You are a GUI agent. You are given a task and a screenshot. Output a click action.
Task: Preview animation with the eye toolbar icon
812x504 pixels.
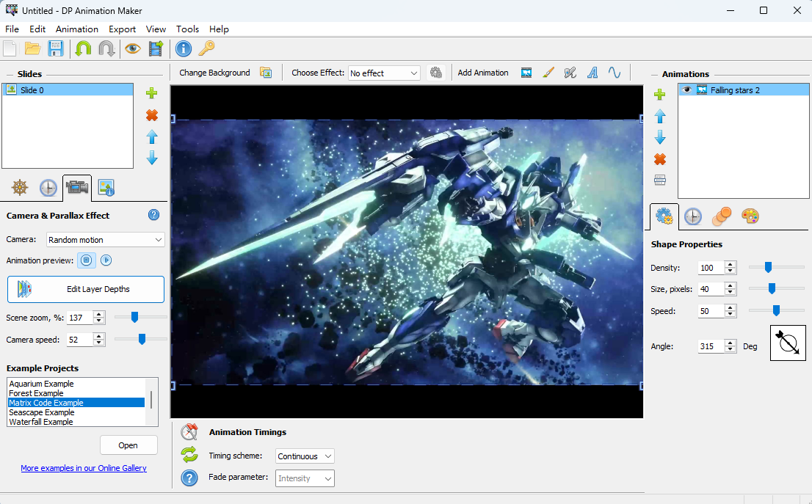[133, 48]
